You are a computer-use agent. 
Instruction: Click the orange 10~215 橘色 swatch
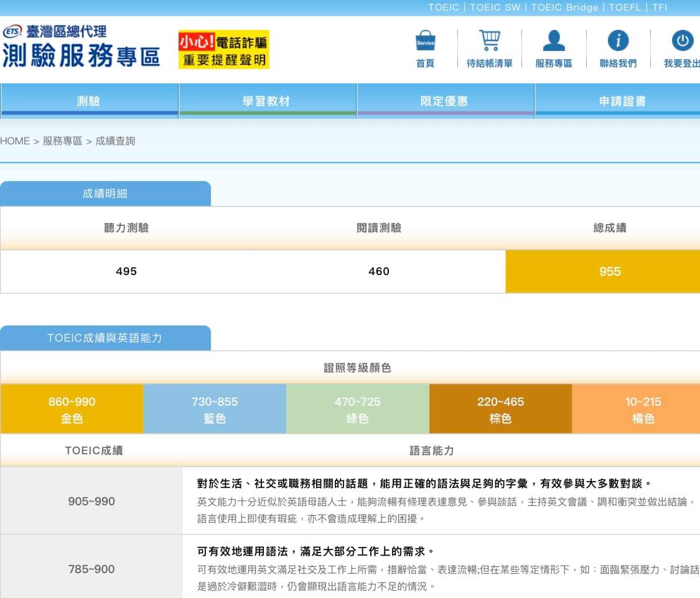[636, 409]
